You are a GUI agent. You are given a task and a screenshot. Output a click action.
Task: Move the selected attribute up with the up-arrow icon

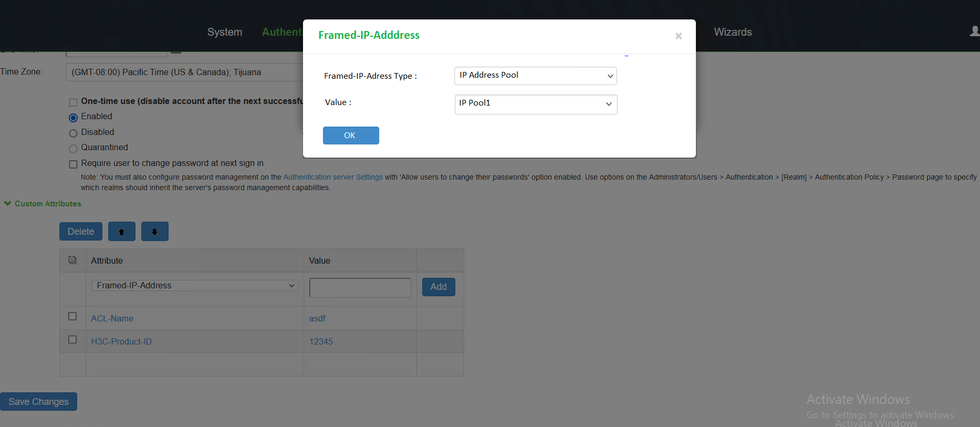[x=121, y=231]
